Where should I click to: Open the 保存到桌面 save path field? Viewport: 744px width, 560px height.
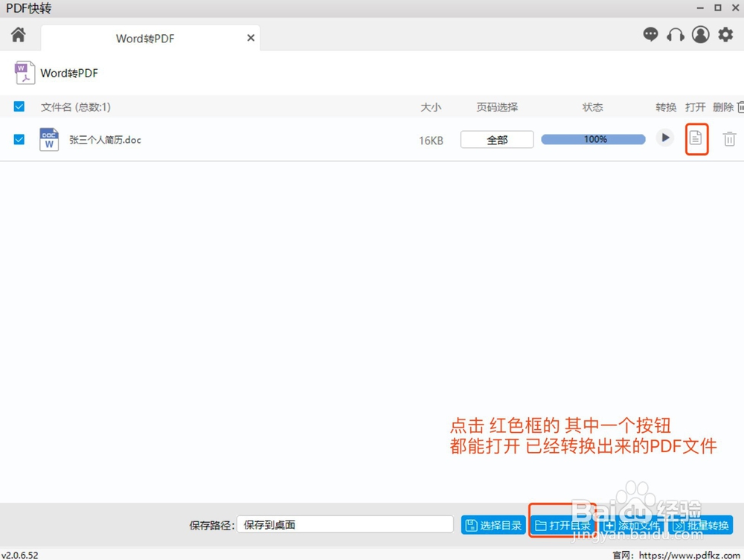(x=347, y=524)
